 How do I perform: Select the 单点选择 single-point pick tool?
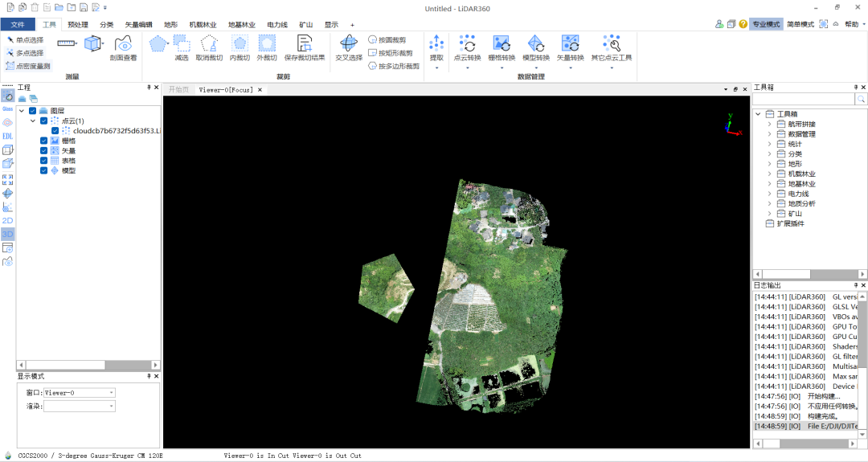pos(25,40)
